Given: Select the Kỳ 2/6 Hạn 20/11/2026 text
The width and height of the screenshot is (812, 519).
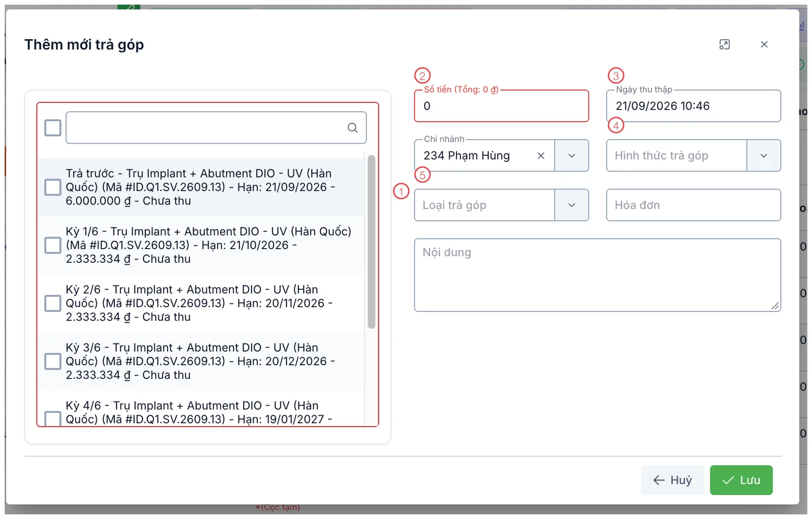Looking at the screenshot, I should point(199,303).
